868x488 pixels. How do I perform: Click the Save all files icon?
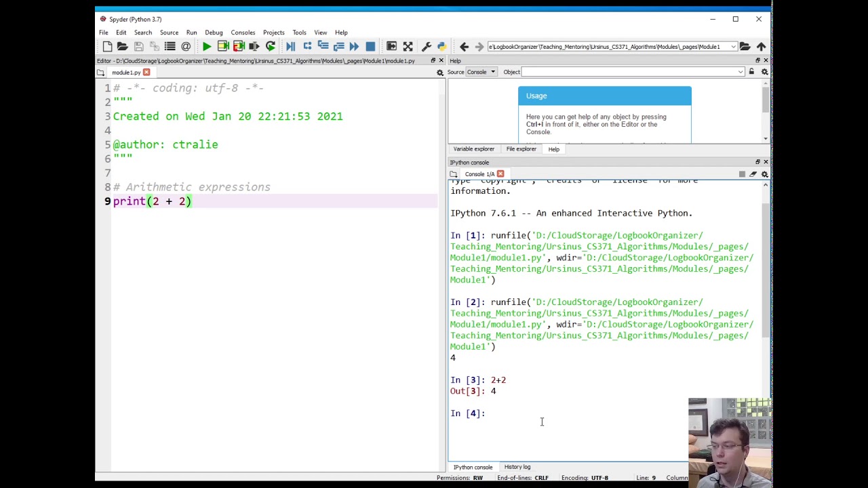[x=154, y=46]
